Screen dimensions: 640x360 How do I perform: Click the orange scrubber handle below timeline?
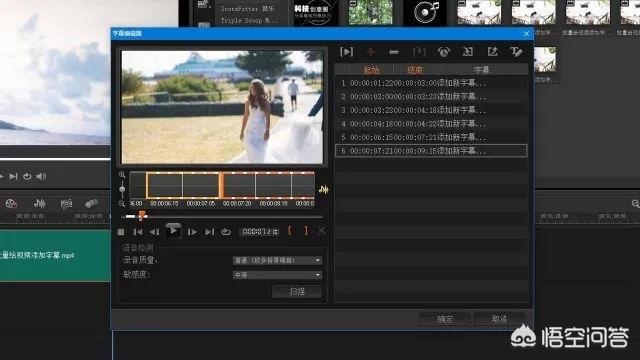[142, 215]
